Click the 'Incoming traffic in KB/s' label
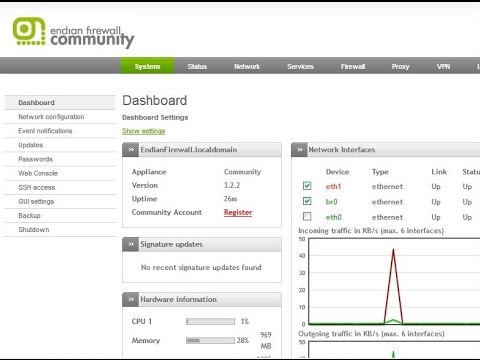This screenshot has height=360, width=480. [371, 231]
